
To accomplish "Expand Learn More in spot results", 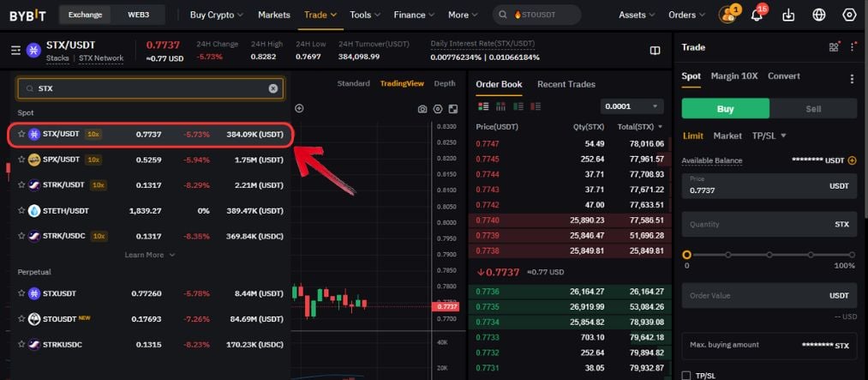I will [x=149, y=255].
